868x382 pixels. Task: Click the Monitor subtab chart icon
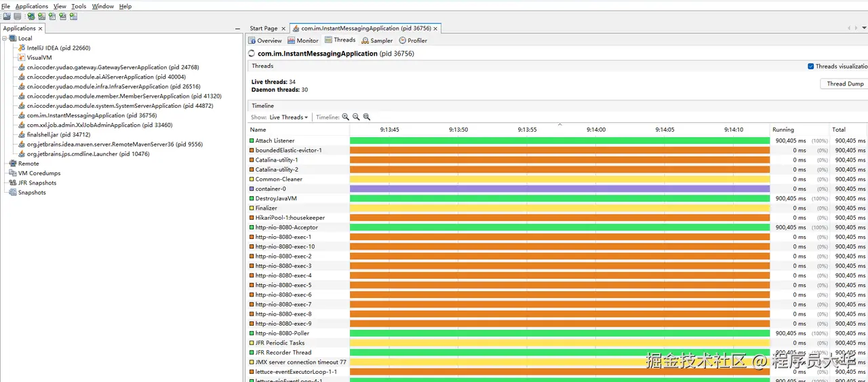point(292,41)
